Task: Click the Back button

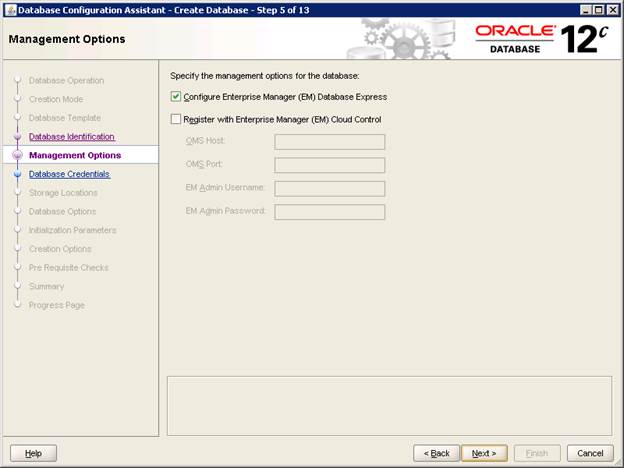Action: pyautogui.click(x=437, y=453)
